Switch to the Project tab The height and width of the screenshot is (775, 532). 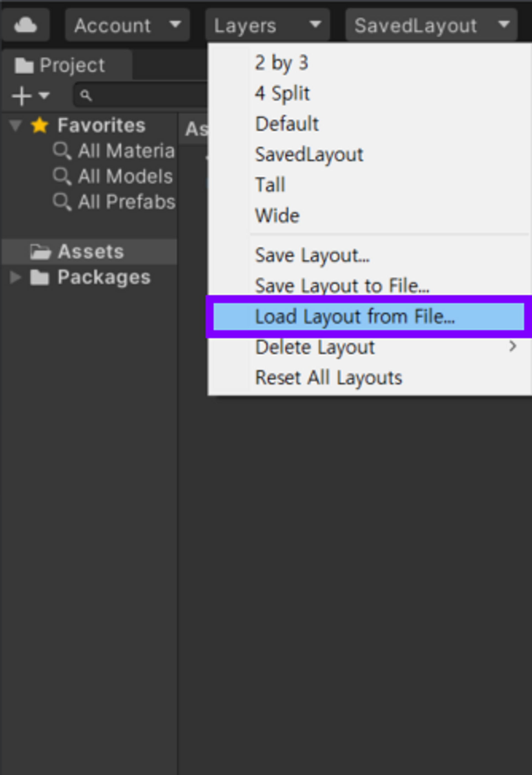coord(67,65)
